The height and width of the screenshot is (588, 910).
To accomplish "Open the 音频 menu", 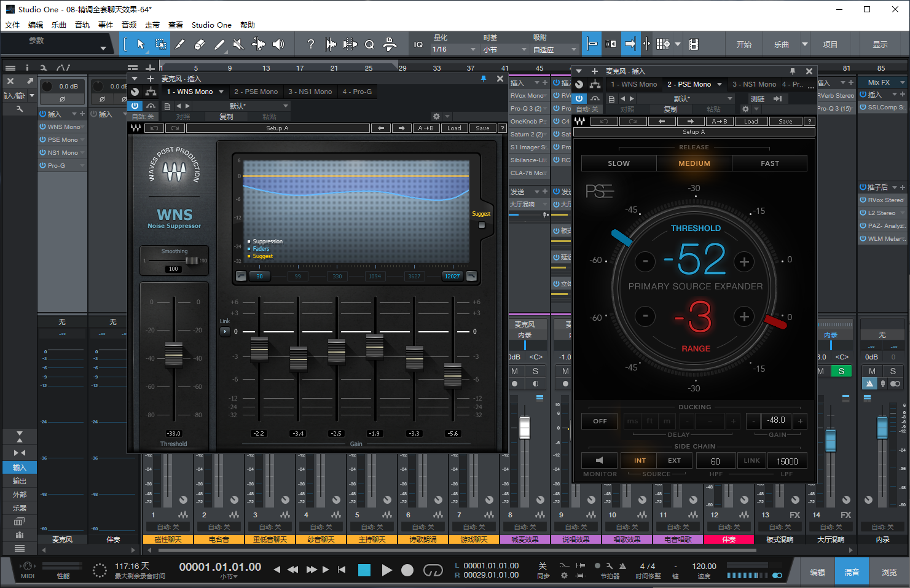I will point(129,25).
